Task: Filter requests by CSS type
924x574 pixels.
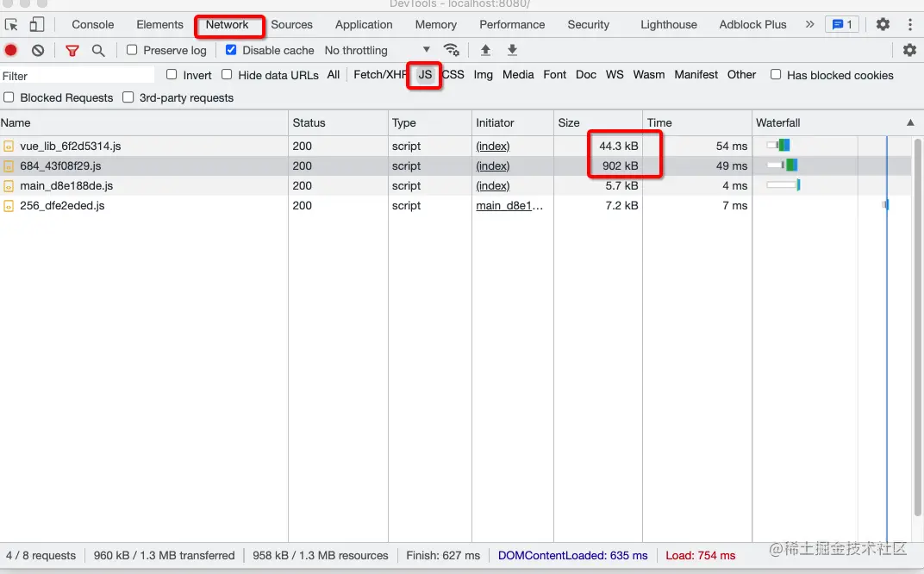Action: [453, 75]
